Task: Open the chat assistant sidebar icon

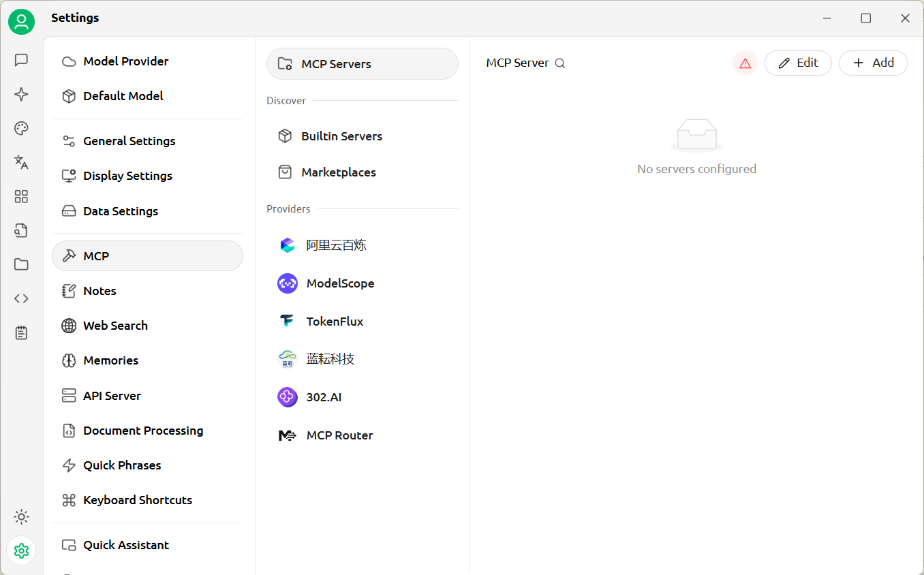Action: click(21, 60)
